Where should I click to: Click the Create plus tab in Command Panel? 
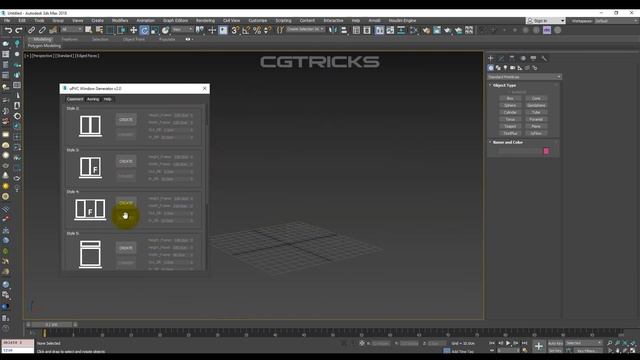pos(491,59)
